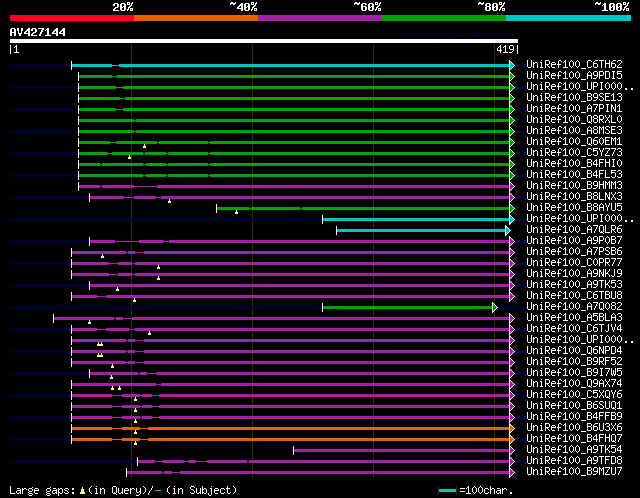Click the purple arrowhead ending the B9MZU7 alignment
Viewport: 640px width, 498px height.
[512, 472]
